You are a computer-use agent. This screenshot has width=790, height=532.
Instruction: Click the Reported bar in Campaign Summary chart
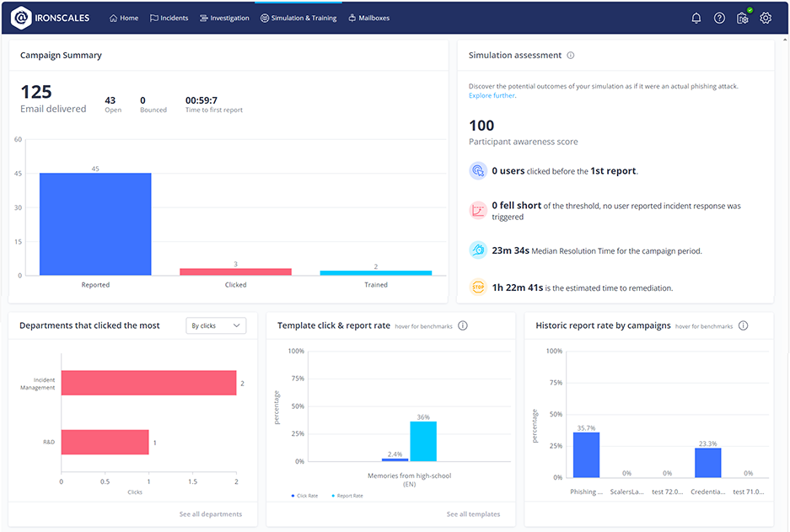(x=94, y=222)
